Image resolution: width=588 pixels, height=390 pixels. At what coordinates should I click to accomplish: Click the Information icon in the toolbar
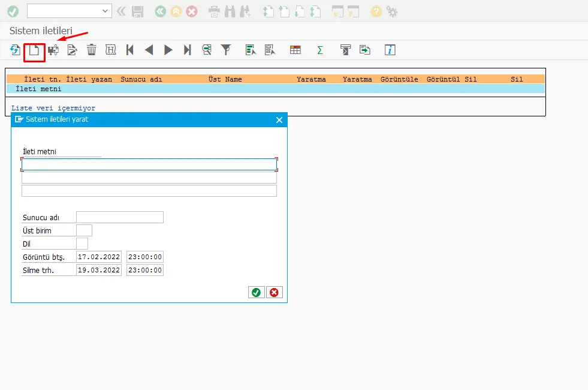coord(390,50)
